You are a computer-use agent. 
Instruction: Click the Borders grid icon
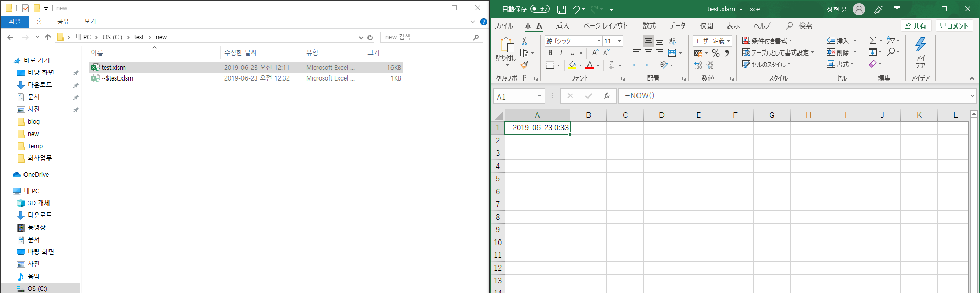pos(550,65)
